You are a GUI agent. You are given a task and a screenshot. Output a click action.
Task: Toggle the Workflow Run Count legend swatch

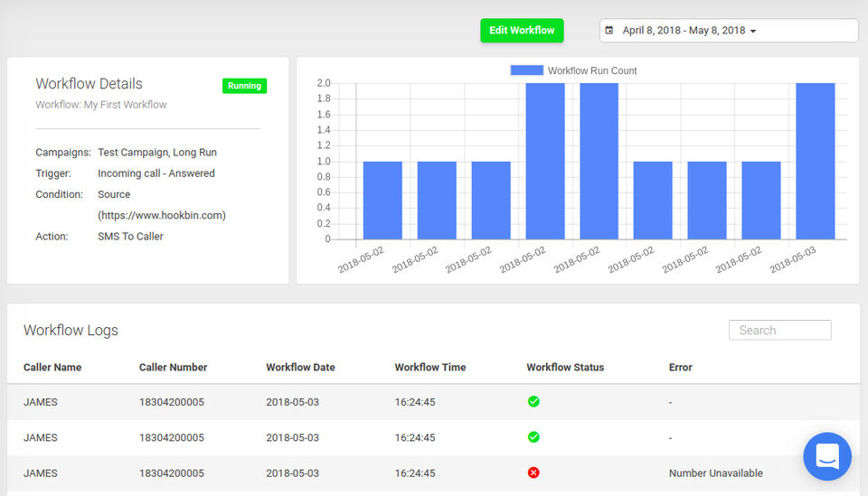tap(526, 70)
